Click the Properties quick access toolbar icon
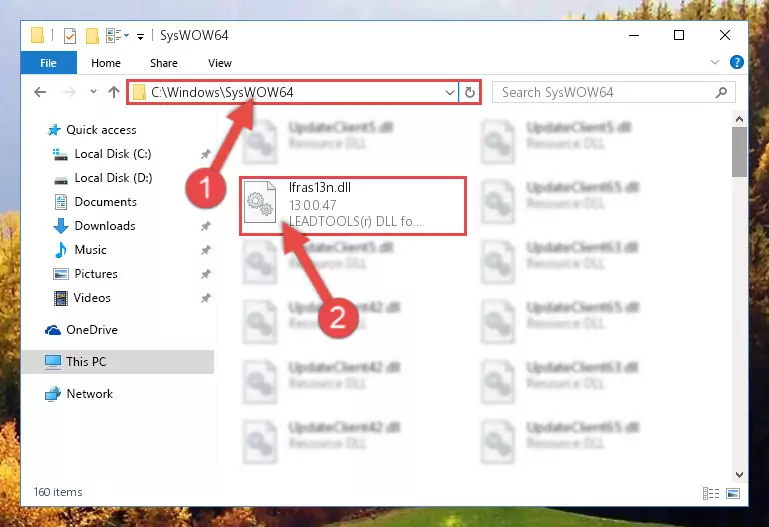769x527 pixels. point(70,36)
